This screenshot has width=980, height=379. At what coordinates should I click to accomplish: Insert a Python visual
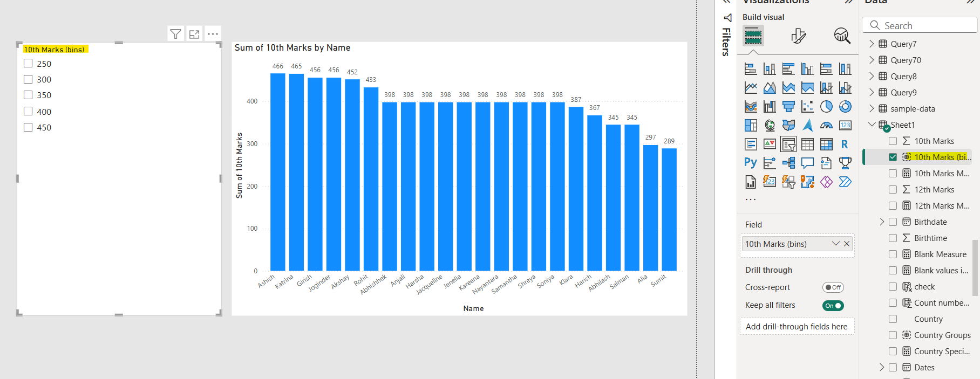tap(750, 163)
